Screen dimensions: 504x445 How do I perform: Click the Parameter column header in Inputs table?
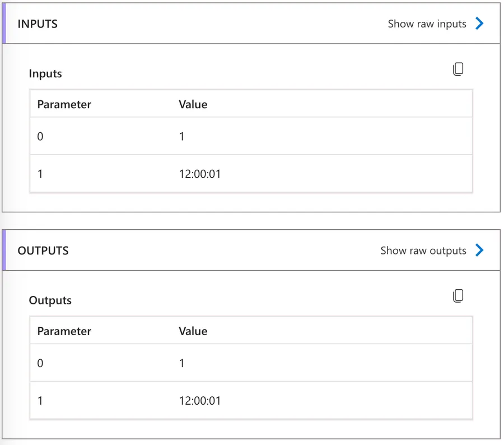[x=64, y=104]
